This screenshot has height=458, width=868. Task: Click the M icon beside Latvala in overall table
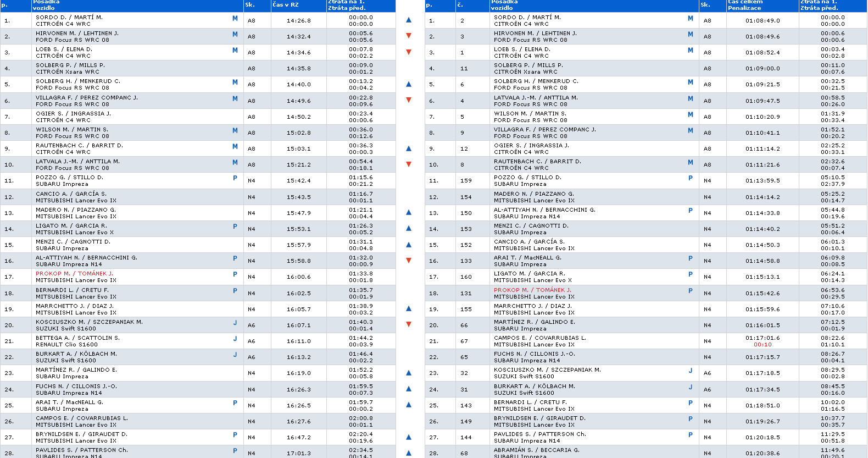coord(691,98)
